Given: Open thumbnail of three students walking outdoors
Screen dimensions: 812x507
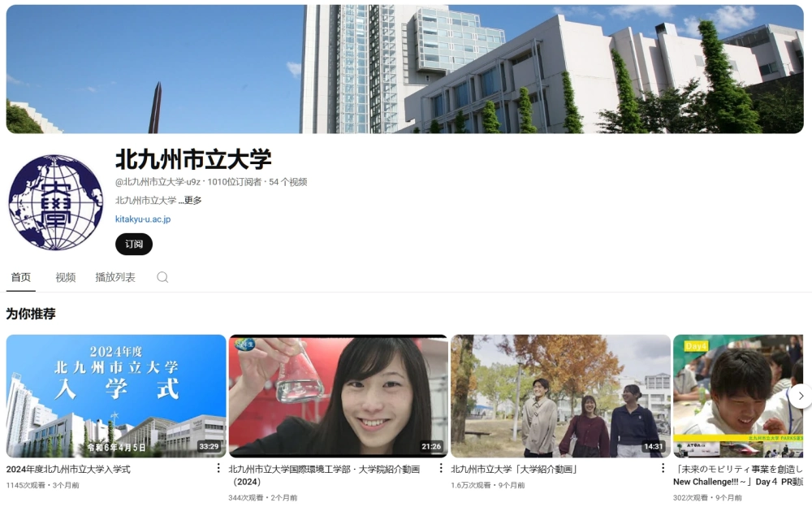Looking at the screenshot, I should (560, 396).
